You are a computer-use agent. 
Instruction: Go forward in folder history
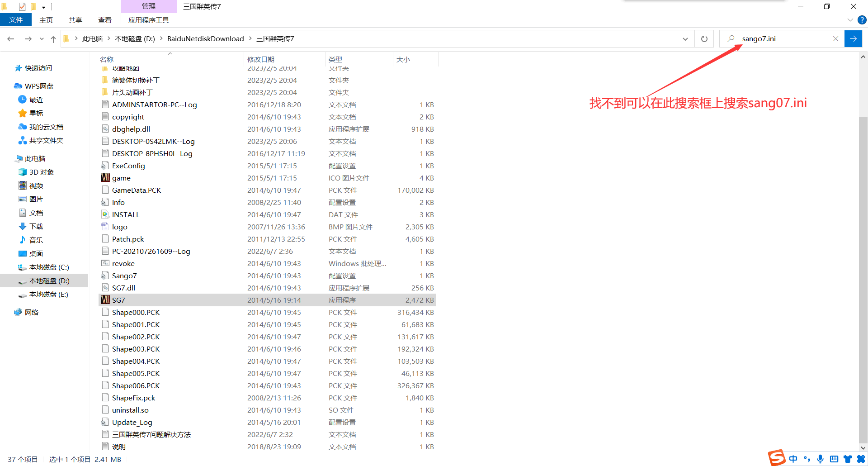(x=28, y=39)
